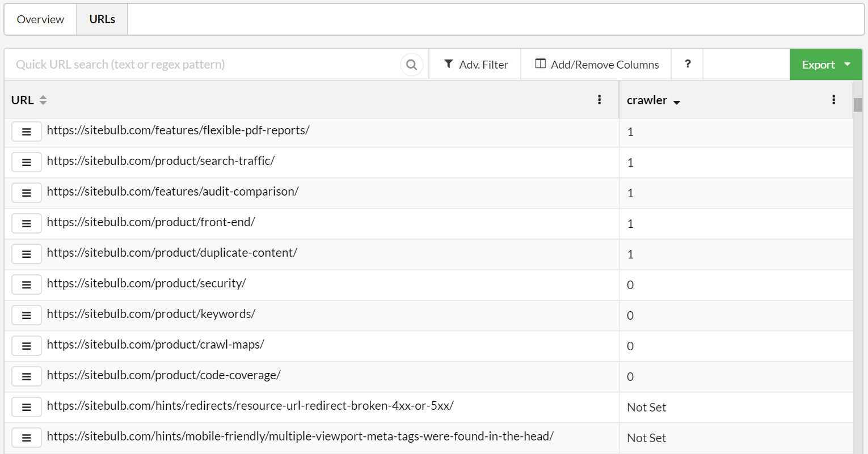Open the Adv. Filter panel
The width and height of the screenshot is (868, 454).
click(475, 65)
